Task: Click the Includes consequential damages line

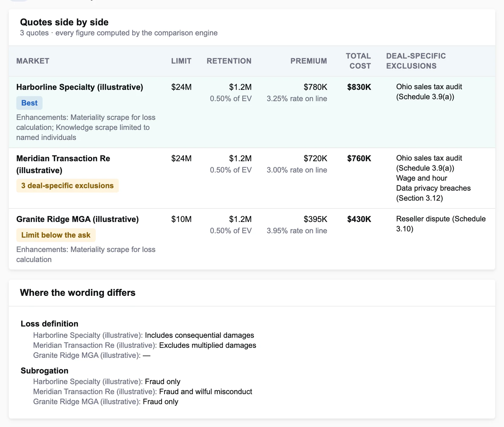Action: (x=144, y=335)
